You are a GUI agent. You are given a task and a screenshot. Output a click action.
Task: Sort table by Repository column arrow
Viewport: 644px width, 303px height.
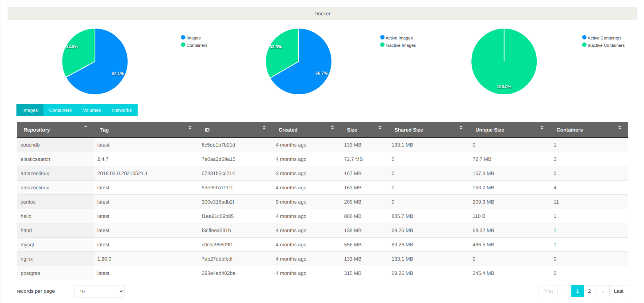[x=85, y=127]
